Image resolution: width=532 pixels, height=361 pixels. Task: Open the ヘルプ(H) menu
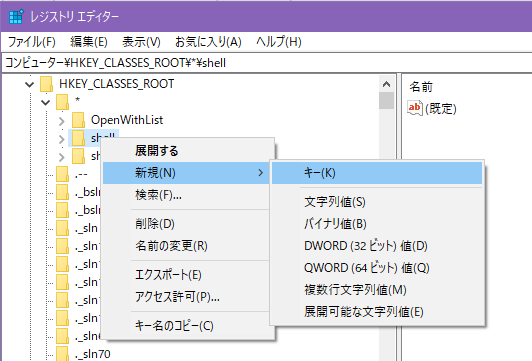pos(279,42)
